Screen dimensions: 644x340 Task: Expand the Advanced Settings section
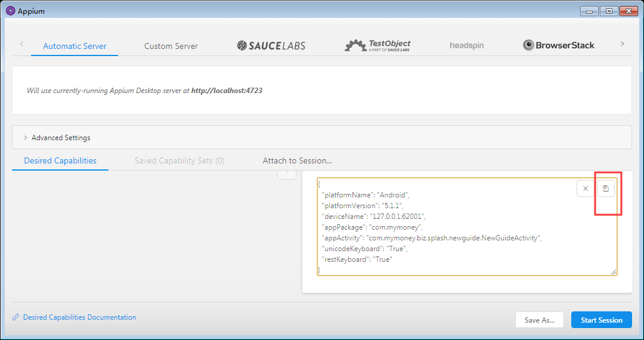pyautogui.click(x=322, y=138)
